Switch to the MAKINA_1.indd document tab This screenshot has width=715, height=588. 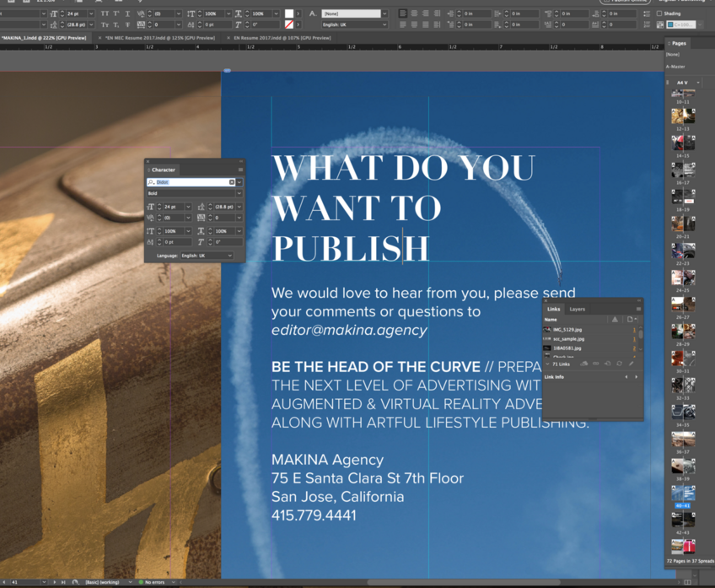44,38
